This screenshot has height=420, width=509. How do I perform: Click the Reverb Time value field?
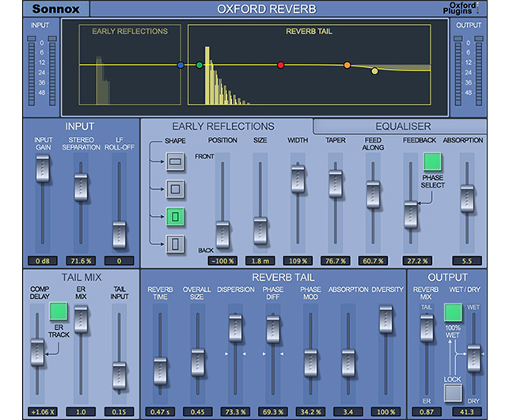coord(161,411)
